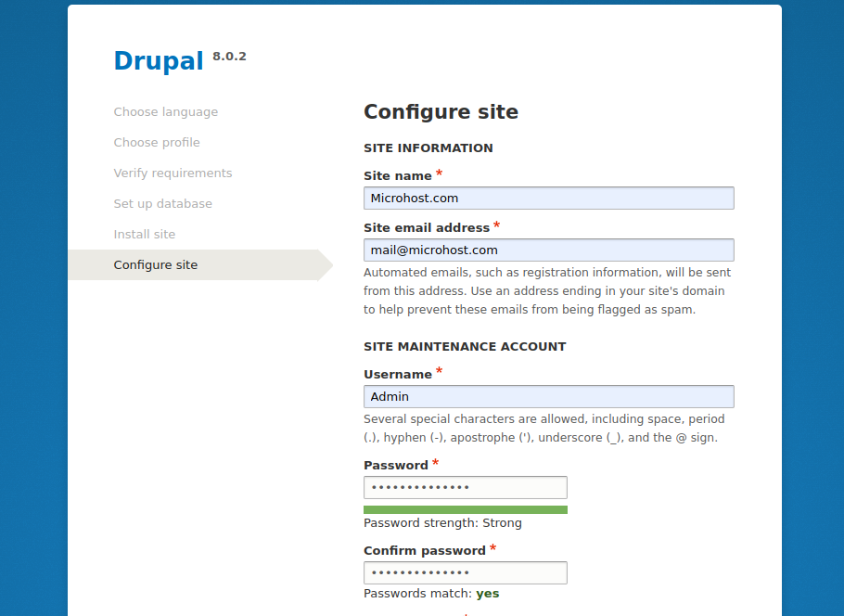Click the SITE MAINTENANCE ACCOUNT heading
Image resolution: width=844 pixels, height=616 pixels.
(465, 347)
